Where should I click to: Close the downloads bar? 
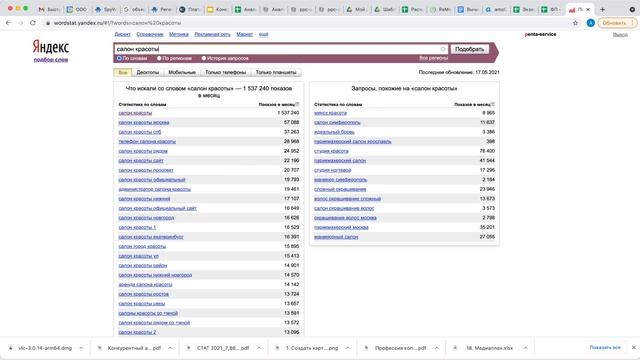tap(633, 348)
